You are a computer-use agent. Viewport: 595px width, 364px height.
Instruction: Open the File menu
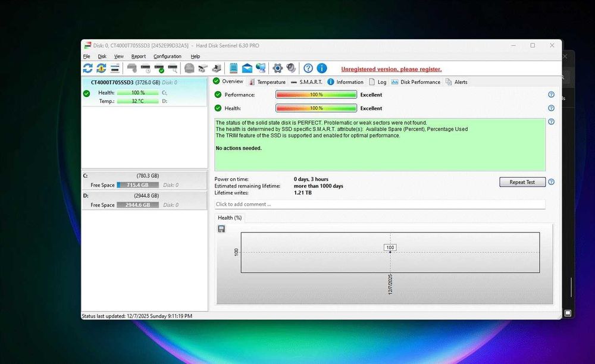pyautogui.click(x=86, y=56)
